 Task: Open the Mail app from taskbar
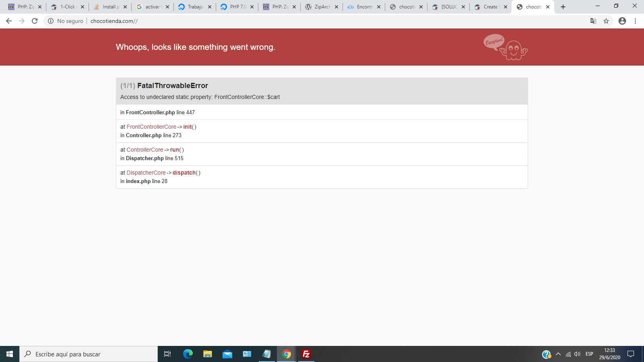227,354
